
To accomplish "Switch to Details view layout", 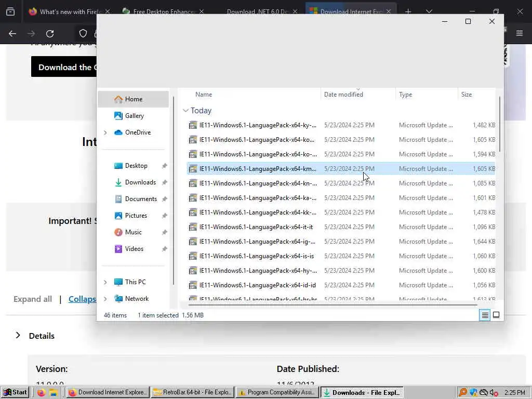I will 485,315.
